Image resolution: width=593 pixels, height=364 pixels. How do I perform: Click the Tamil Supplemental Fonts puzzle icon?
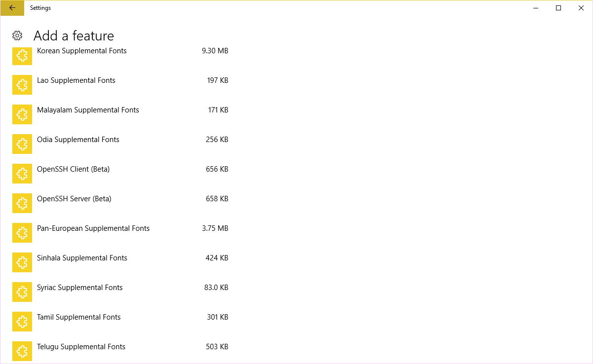click(x=22, y=322)
